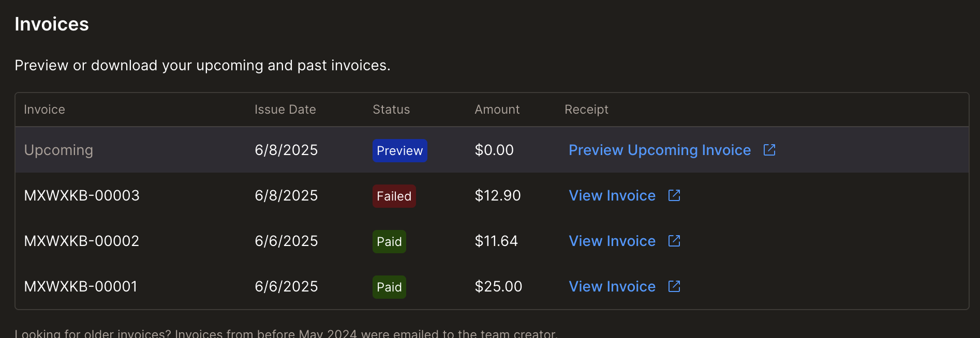This screenshot has height=338, width=980.
Task: Click Paid badge for invoice MXWXKB-00002
Action: click(389, 241)
